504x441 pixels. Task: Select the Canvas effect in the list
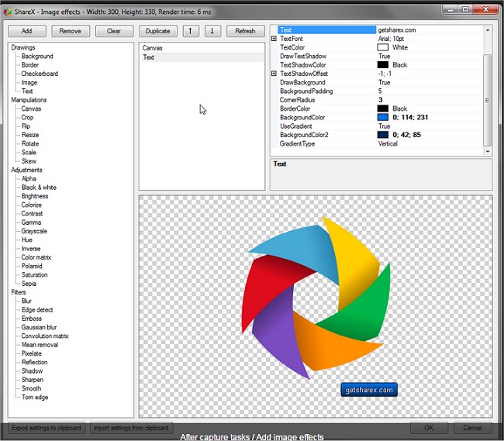(153, 48)
